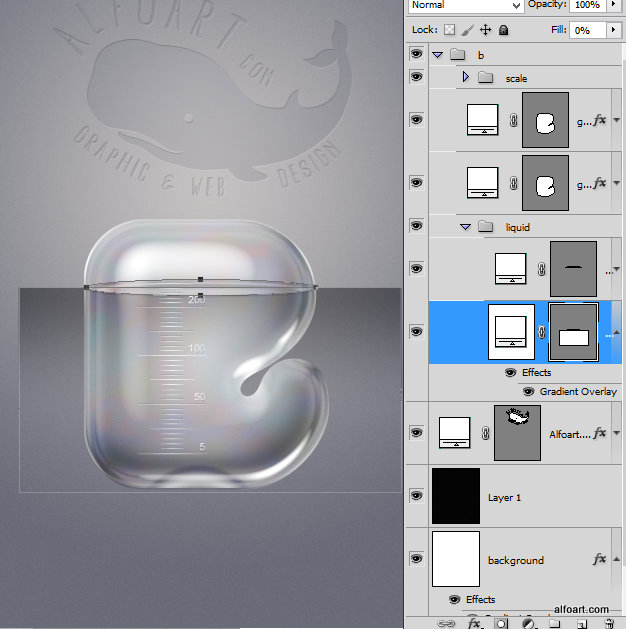Click the Alfoart layer mask thumbnail
This screenshot has height=629, width=626.
[517, 432]
